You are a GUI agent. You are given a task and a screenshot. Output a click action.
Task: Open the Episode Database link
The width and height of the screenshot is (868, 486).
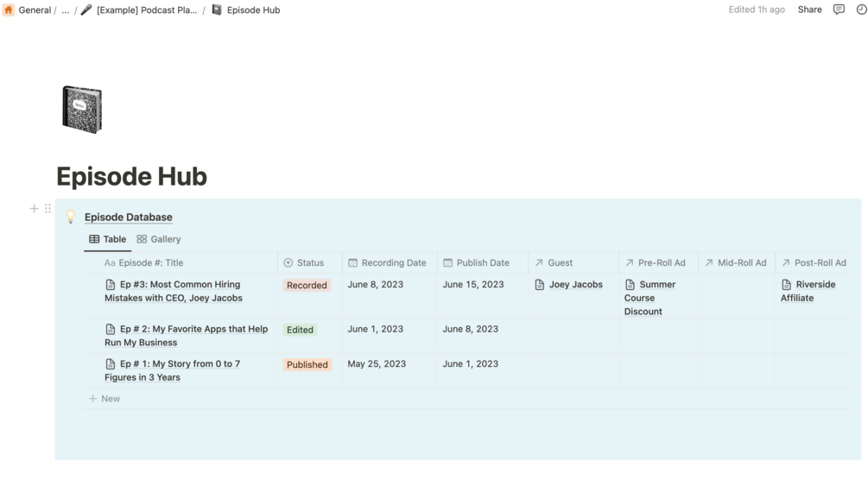pos(128,217)
